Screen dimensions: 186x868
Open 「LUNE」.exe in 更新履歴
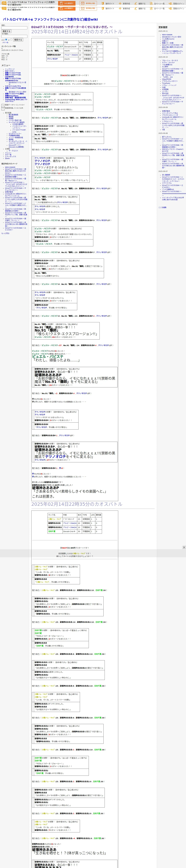(x=167, y=77)
